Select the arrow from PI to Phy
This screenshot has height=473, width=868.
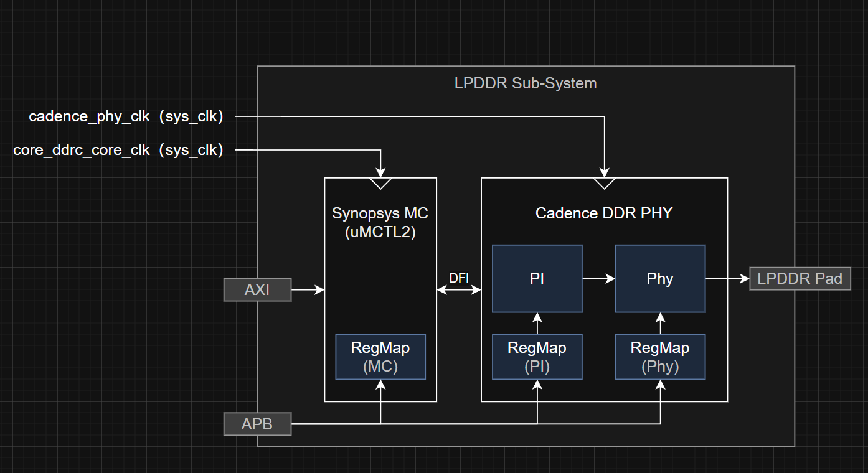coord(599,279)
